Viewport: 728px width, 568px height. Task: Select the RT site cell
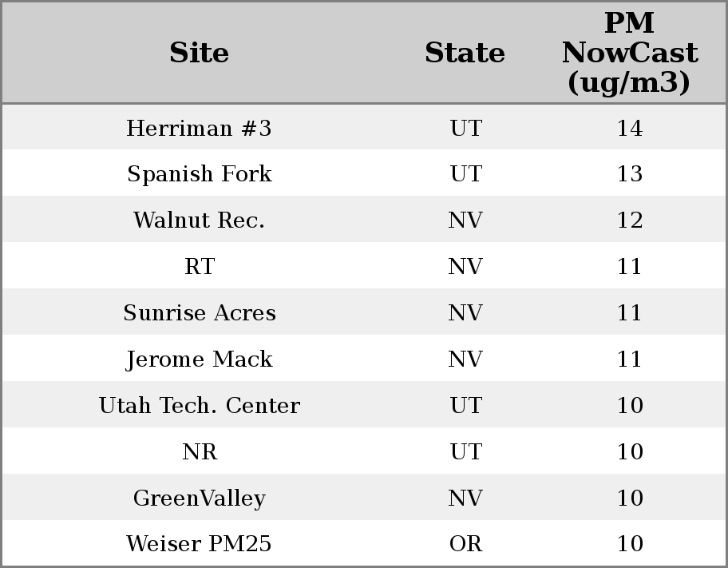pos(200,267)
